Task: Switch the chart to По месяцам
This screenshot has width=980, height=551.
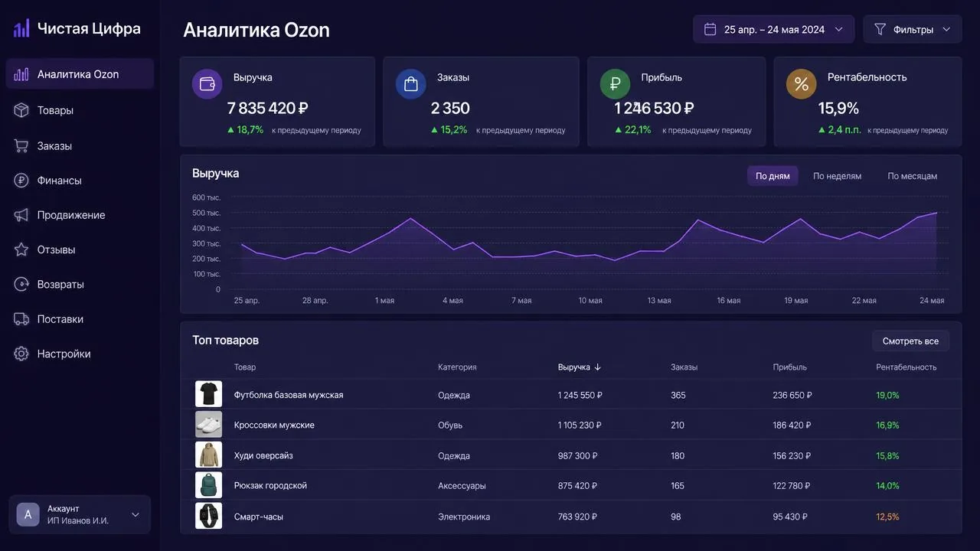Action: [912, 176]
